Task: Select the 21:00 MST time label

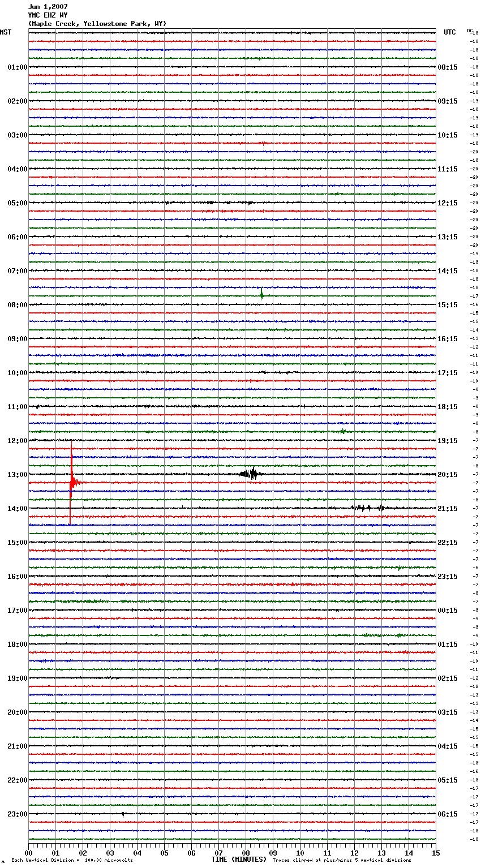Action: click(x=17, y=746)
